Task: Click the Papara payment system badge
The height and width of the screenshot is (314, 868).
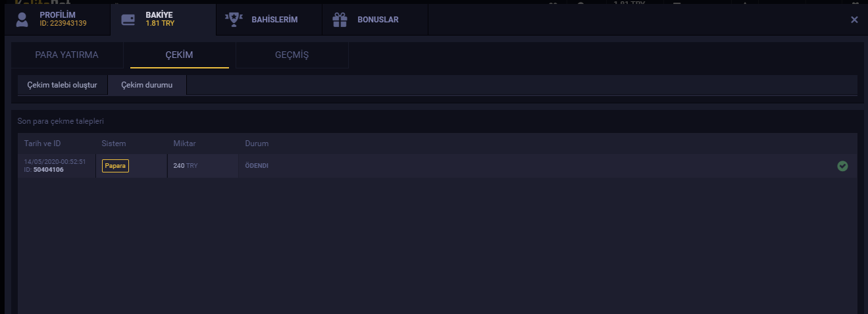Action: 115,166
